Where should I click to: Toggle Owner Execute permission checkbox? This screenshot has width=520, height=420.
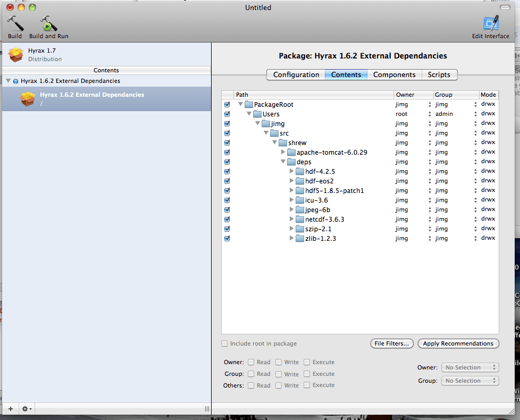pyautogui.click(x=307, y=362)
